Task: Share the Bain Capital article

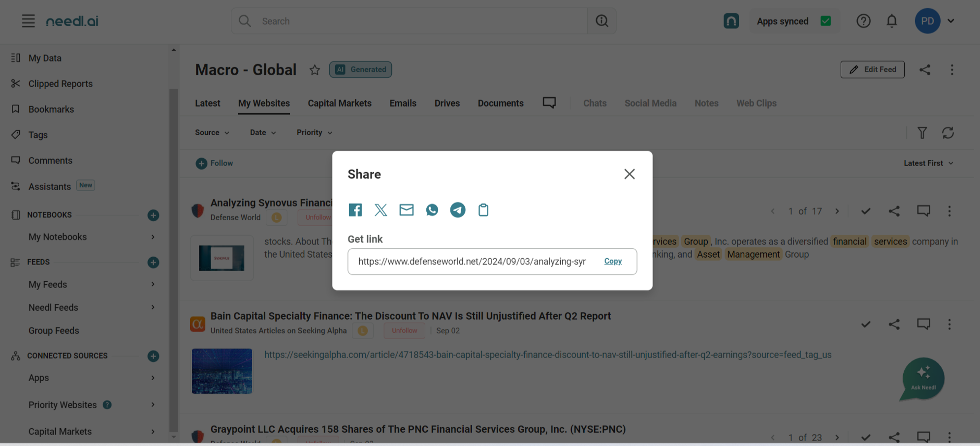Action: [894, 325]
